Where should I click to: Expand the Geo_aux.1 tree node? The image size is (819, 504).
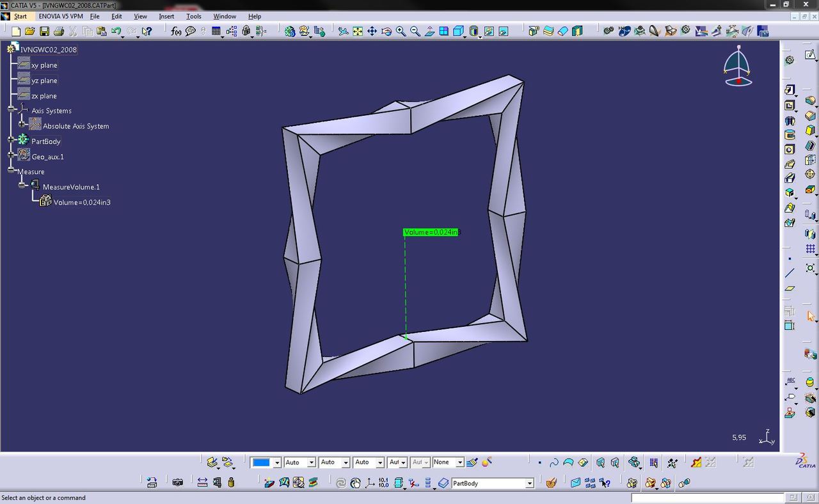point(12,155)
